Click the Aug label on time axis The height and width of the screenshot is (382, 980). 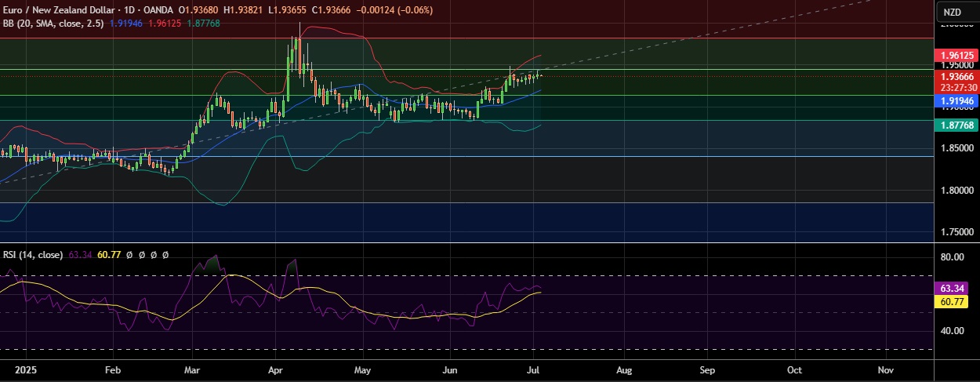pyautogui.click(x=623, y=369)
